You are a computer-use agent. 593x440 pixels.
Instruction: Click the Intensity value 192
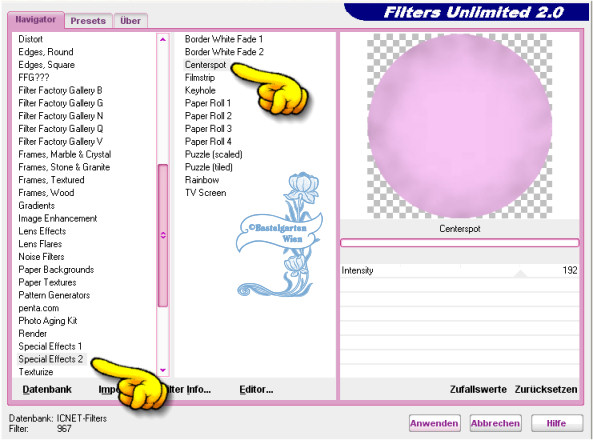(x=570, y=271)
